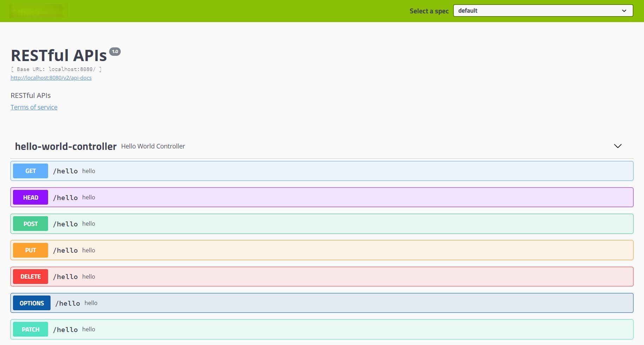This screenshot has height=345, width=644.
Task: Open the http://localhost:8080/v2/api-docs link
Action: pos(51,78)
